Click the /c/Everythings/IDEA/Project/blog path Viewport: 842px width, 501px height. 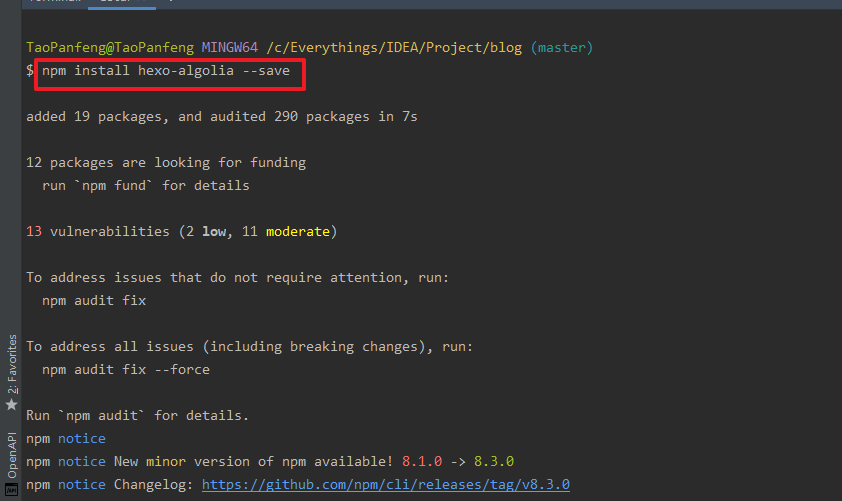coord(394,47)
